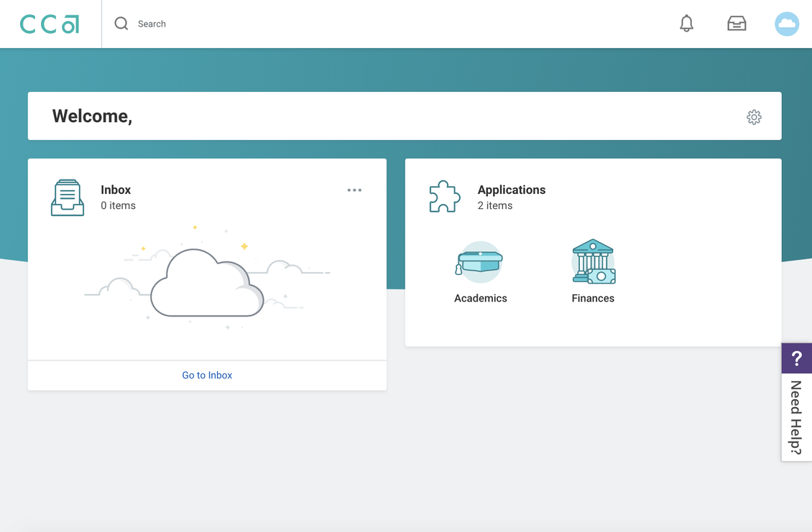The height and width of the screenshot is (532, 812).
Task: Click the search magnifying glass
Action: pos(121,24)
